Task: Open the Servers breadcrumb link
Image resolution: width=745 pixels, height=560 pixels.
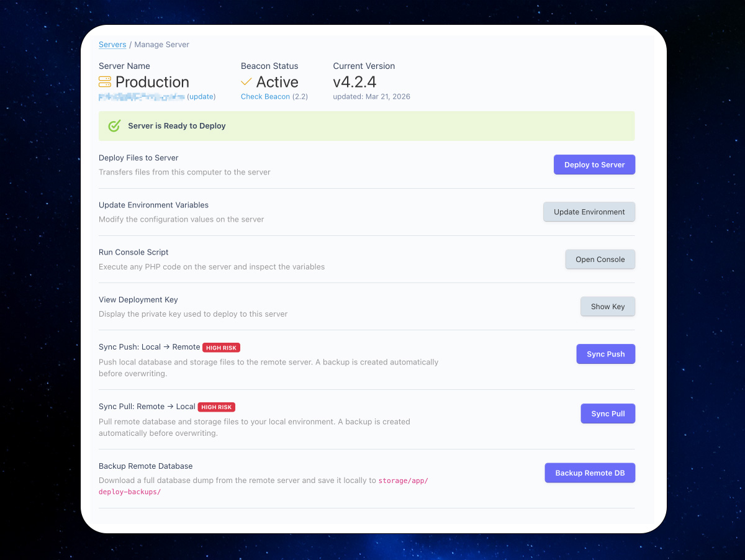Action: tap(112, 45)
